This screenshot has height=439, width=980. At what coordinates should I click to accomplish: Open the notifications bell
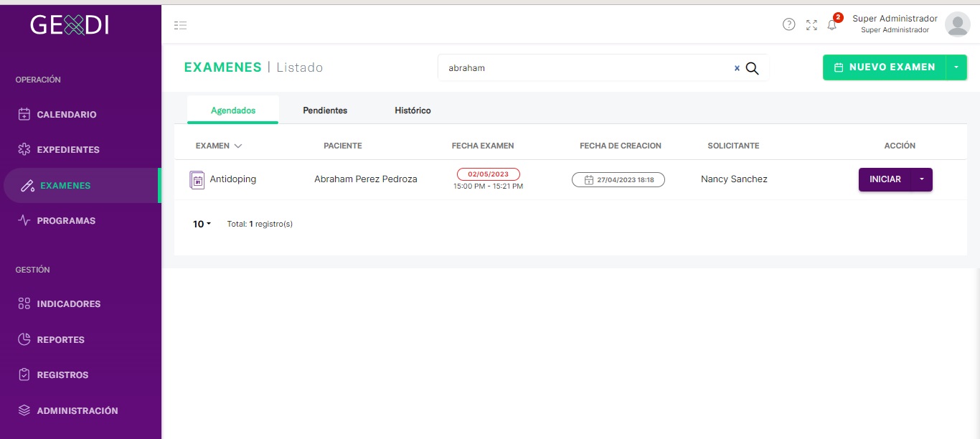[x=832, y=25]
